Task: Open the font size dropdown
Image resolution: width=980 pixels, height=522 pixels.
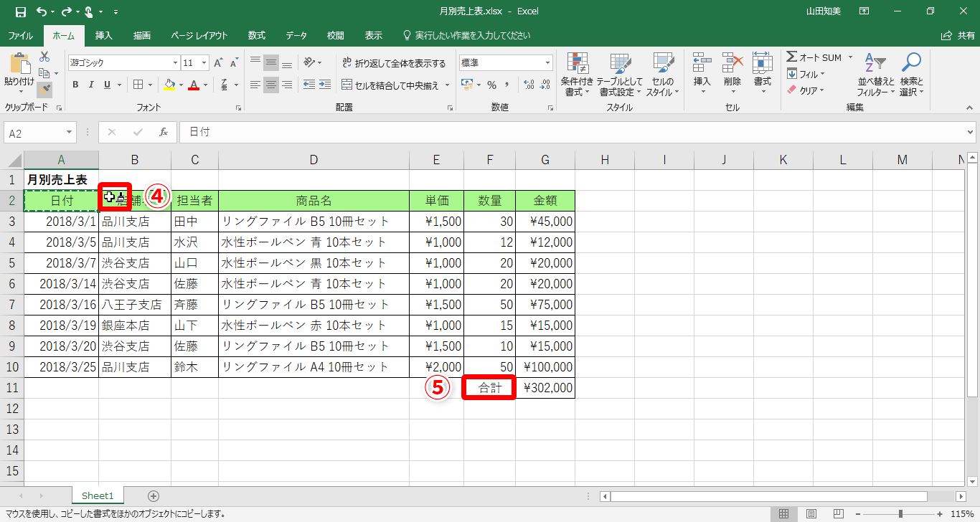Action: coord(205,63)
